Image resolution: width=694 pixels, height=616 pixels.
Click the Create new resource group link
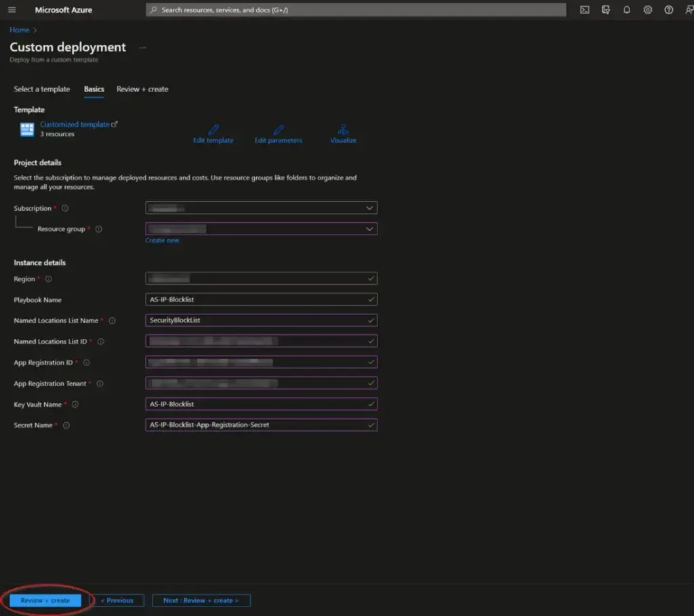[162, 241]
